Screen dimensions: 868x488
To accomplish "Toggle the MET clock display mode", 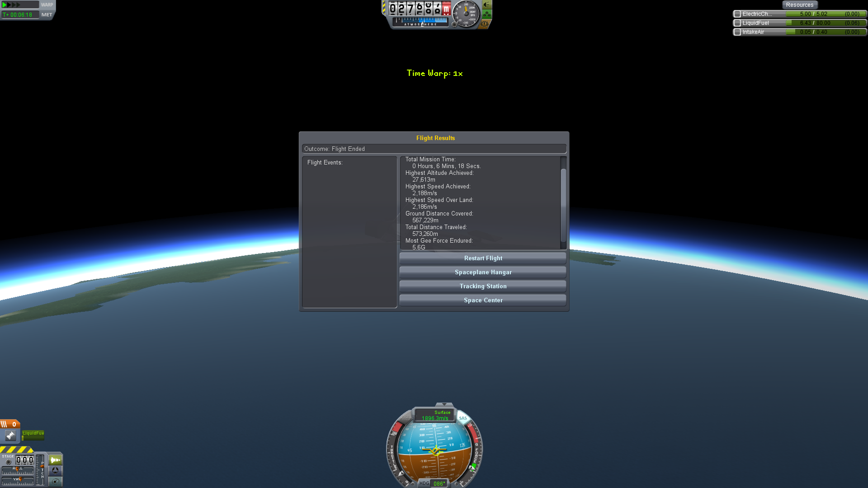I will pos(47,15).
